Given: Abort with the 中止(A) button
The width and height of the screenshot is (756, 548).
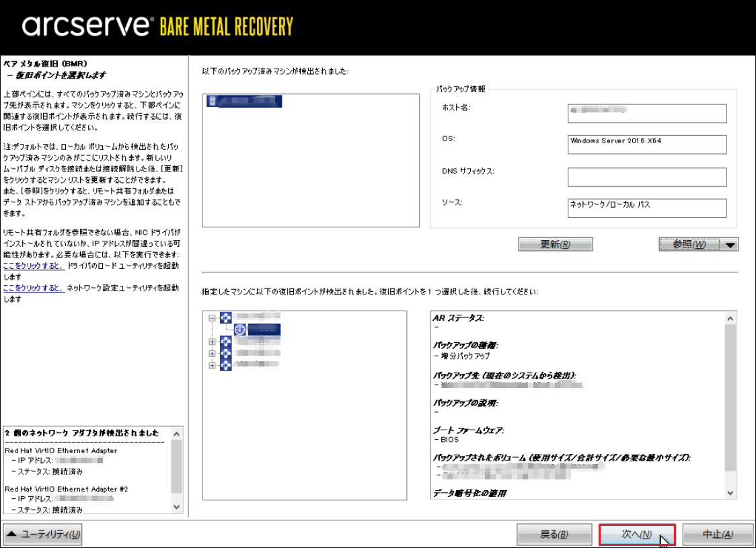Looking at the screenshot, I should point(718,534).
